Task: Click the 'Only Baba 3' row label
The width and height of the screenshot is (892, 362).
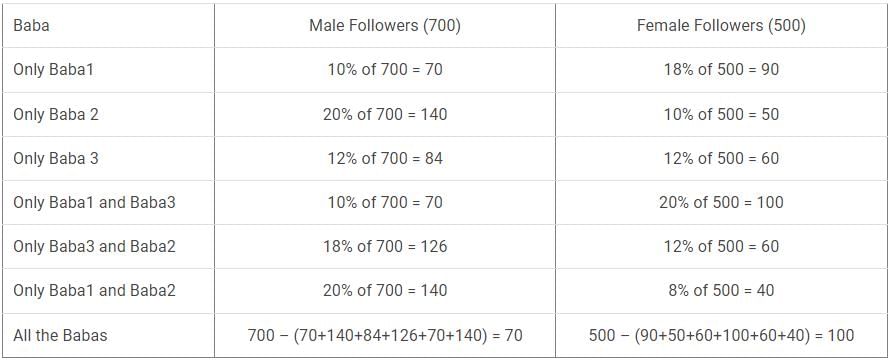Action: (56, 158)
